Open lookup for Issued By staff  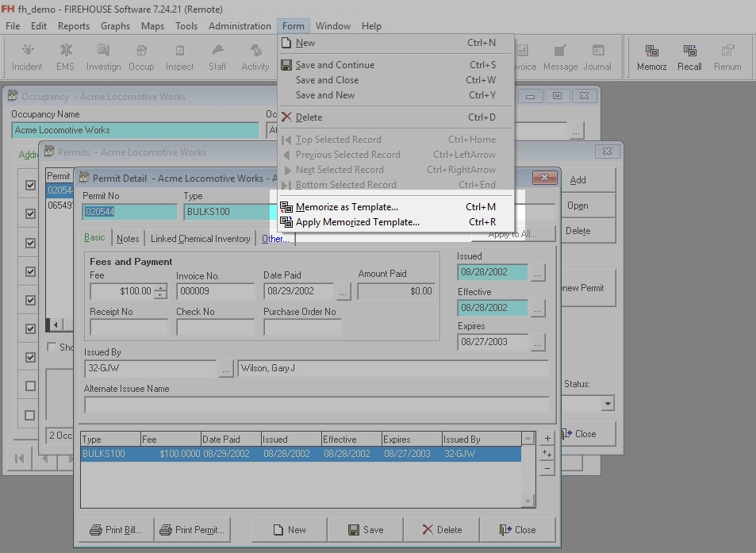point(225,369)
